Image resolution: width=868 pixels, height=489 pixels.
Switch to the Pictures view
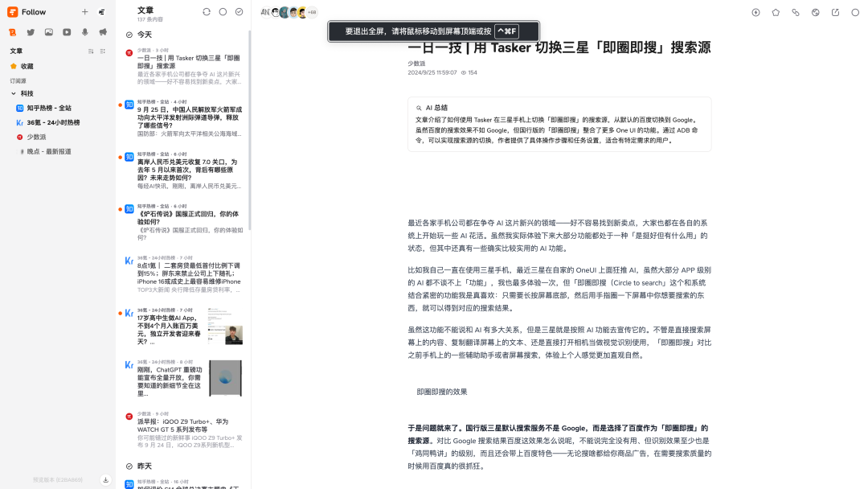[49, 32]
